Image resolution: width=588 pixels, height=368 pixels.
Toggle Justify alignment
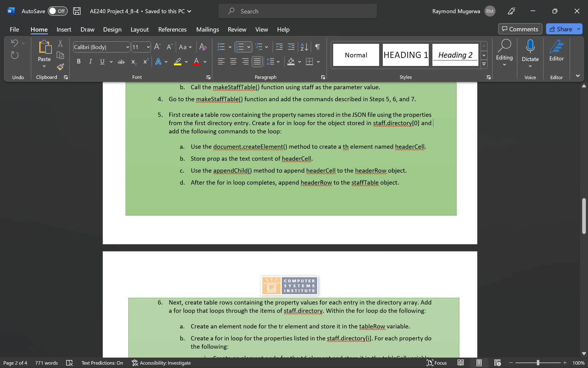(257, 62)
